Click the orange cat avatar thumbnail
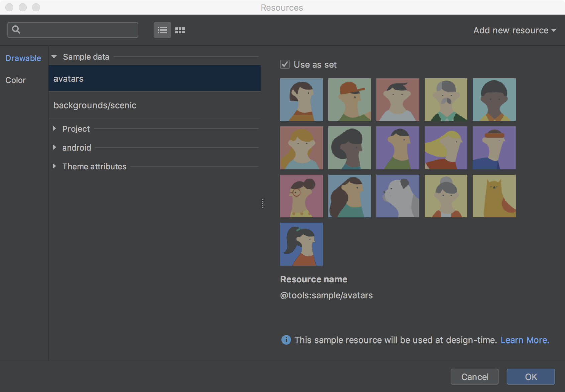Viewport: 565px width, 392px height. point(494,196)
